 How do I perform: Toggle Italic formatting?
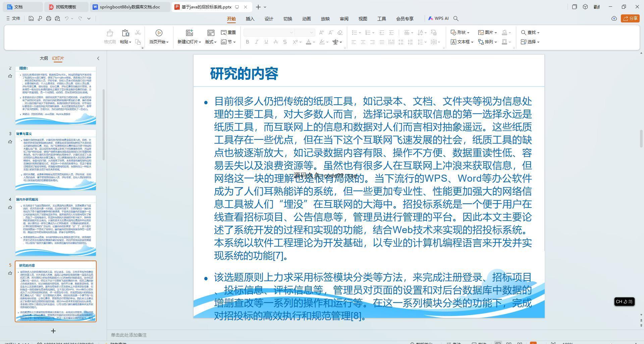coord(257,42)
